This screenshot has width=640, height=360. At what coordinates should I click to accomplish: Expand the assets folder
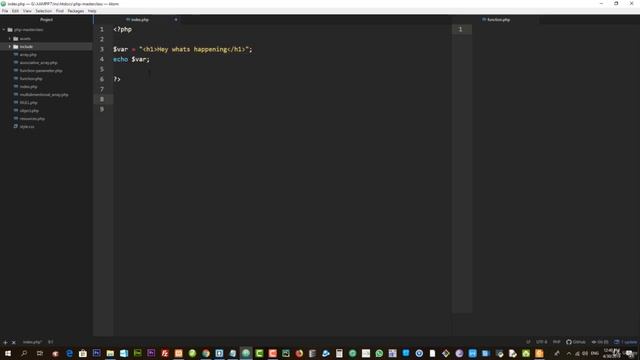click(x=10, y=39)
